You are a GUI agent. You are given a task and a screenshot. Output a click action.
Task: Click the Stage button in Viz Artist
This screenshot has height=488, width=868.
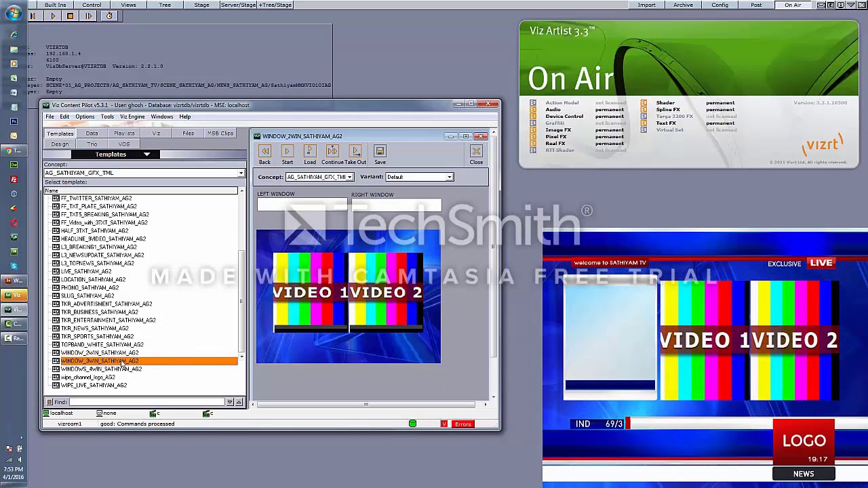point(201,5)
